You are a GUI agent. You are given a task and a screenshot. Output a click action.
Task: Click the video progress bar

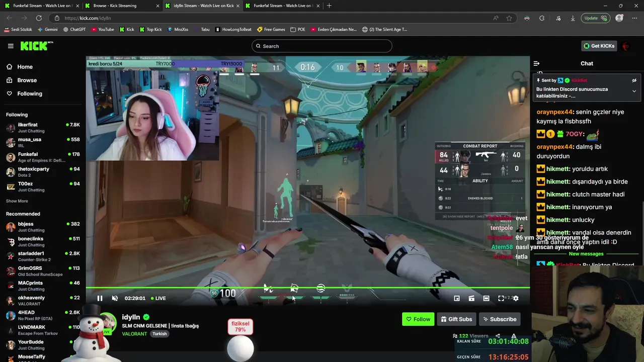pyautogui.click(x=307, y=288)
